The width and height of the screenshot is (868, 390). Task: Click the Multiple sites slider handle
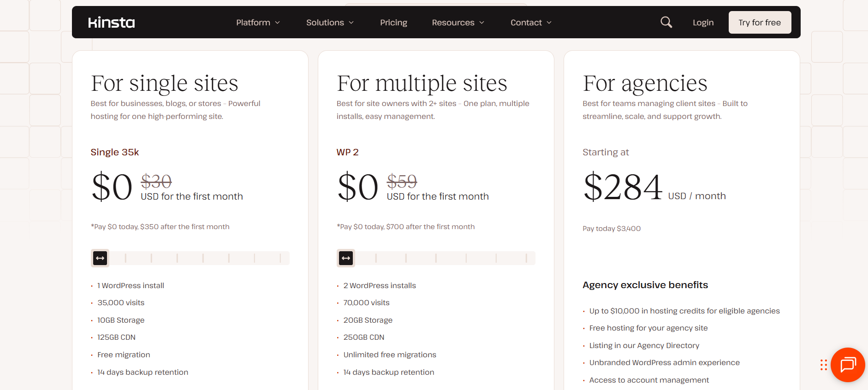(x=346, y=258)
